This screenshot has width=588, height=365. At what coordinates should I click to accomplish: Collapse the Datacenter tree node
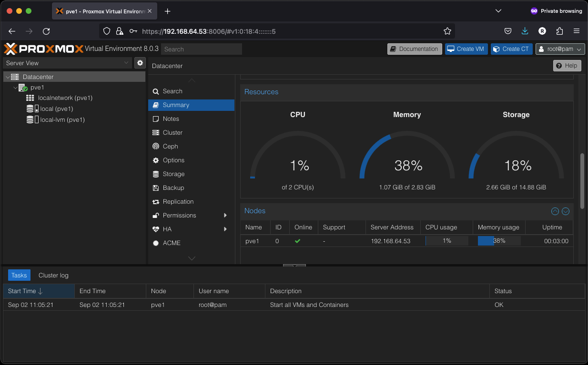pos(7,77)
